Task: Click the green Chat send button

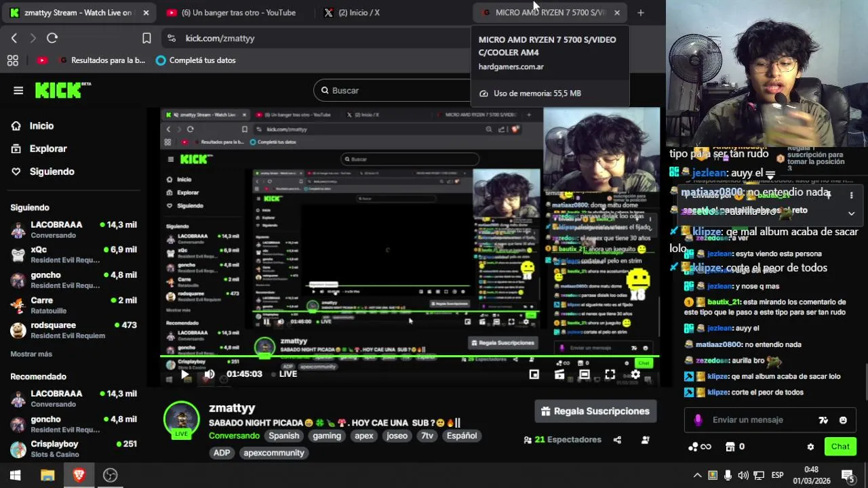Action: [x=840, y=447]
